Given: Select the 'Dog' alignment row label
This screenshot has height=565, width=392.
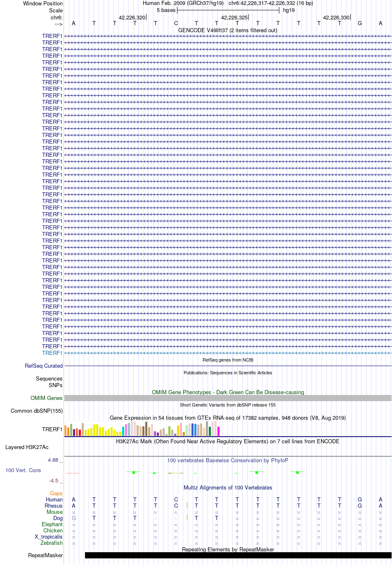Looking at the screenshot, I should click(58, 518).
